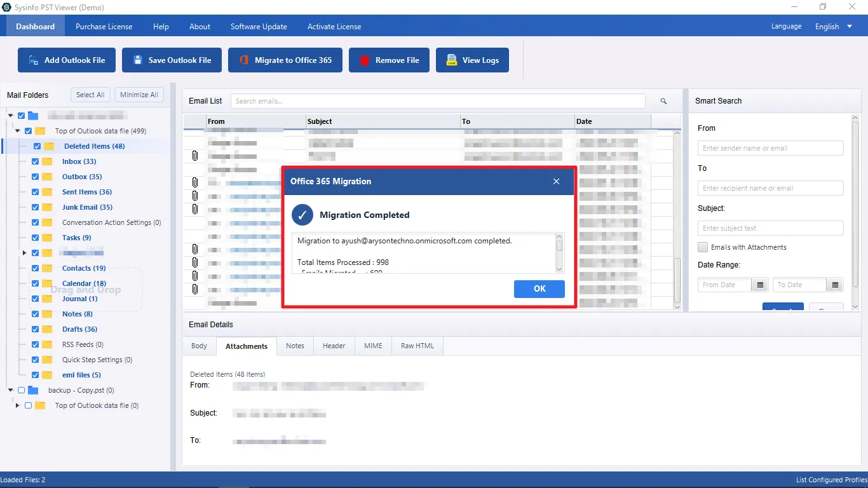Switch to the Body tab in Email Details

tap(200, 346)
